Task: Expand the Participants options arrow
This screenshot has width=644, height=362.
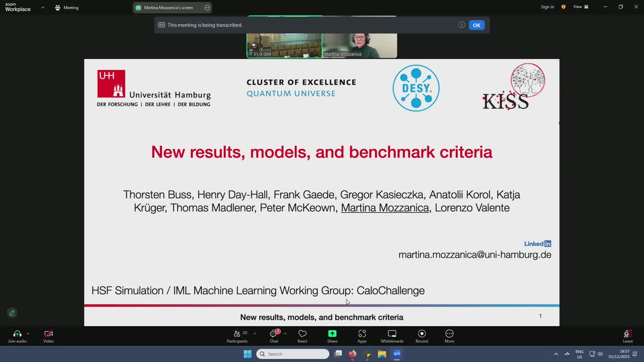Action: click(x=255, y=333)
